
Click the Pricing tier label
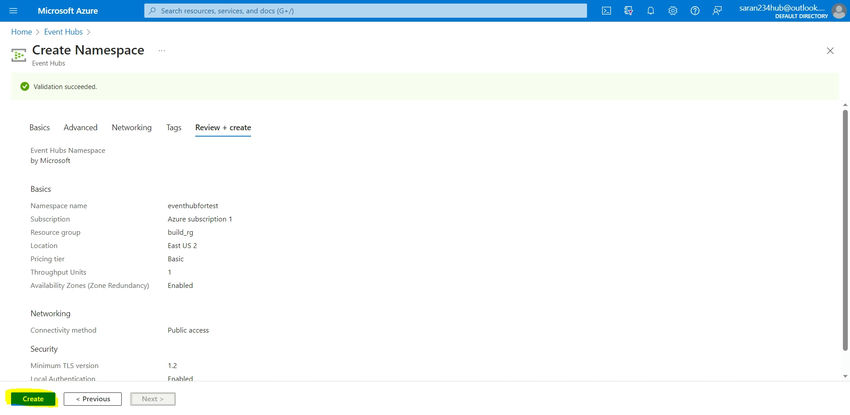tap(47, 259)
